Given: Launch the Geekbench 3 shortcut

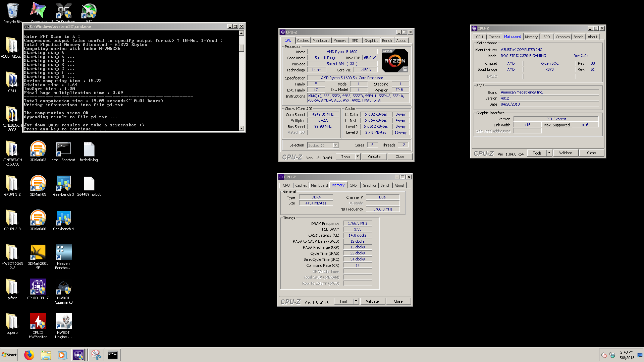Looking at the screenshot, I should click(63, 186).
